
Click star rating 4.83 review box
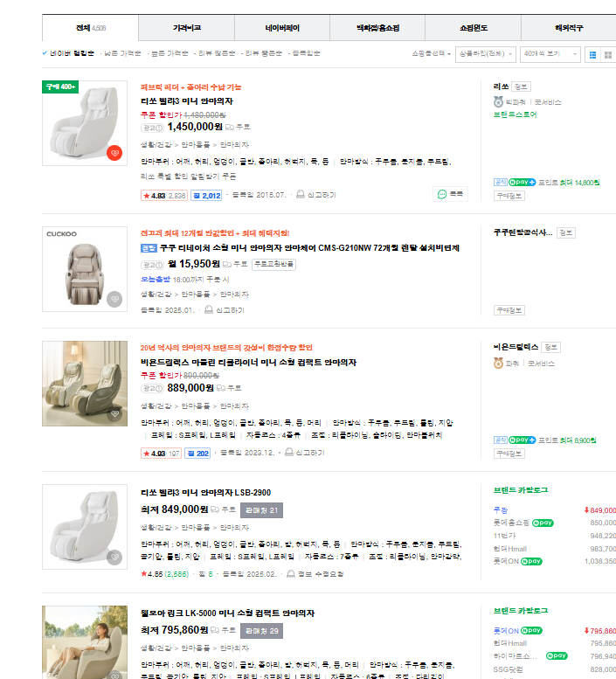click(164, 196)
